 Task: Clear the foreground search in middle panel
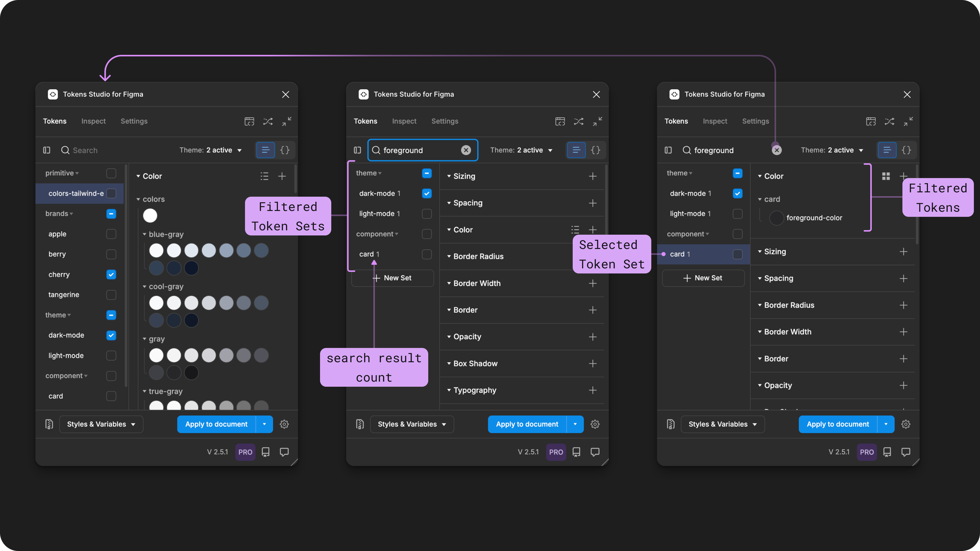(466, 150)
